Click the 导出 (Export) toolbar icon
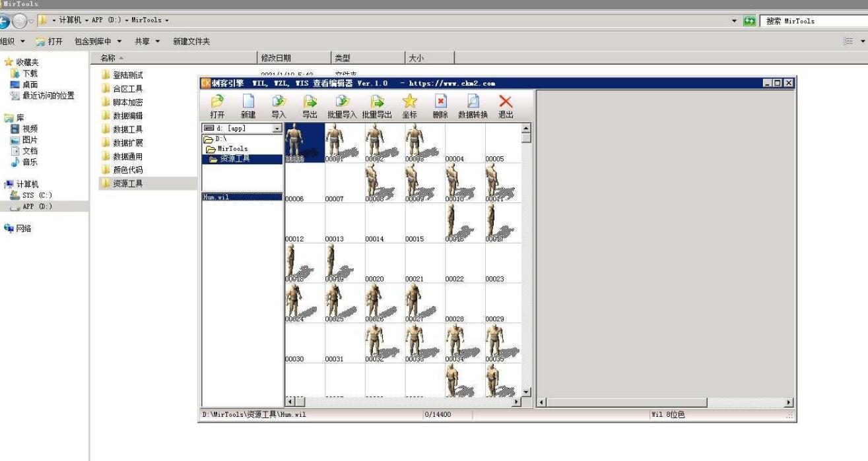 [310, 102]
